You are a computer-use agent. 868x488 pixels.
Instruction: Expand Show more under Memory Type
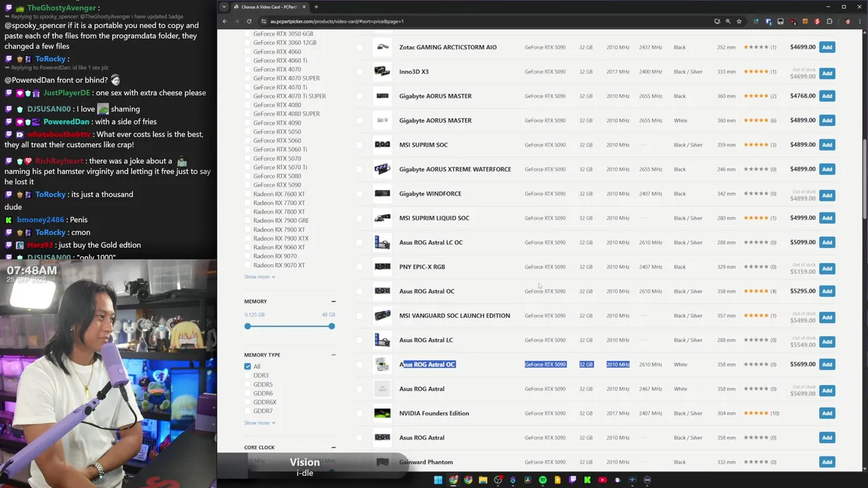(x=260, y=423)
